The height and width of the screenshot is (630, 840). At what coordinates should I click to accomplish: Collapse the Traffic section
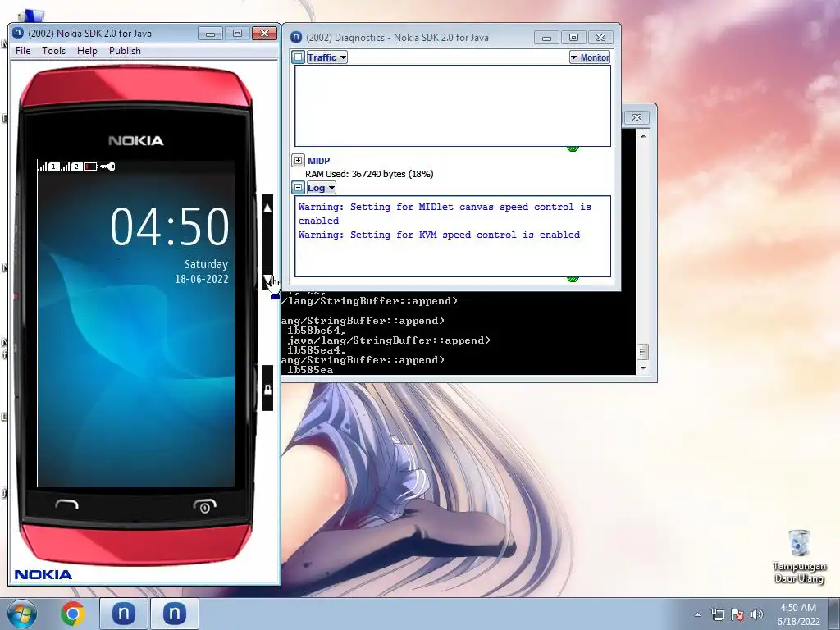299,57
